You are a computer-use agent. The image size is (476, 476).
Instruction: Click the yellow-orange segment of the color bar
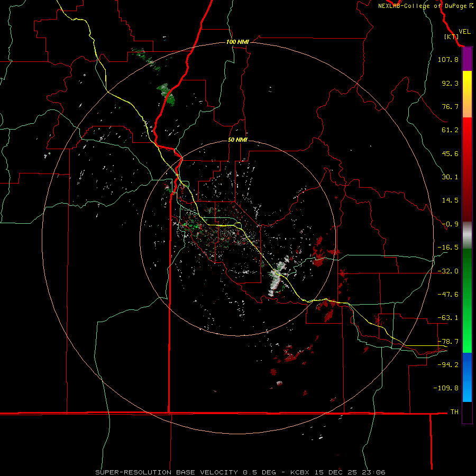467,94
